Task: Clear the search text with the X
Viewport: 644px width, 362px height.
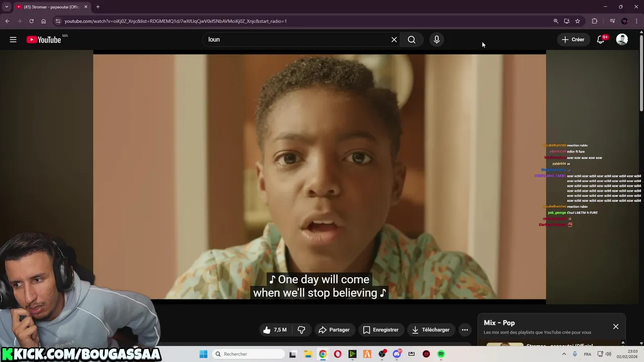Action: pos(394,40)
